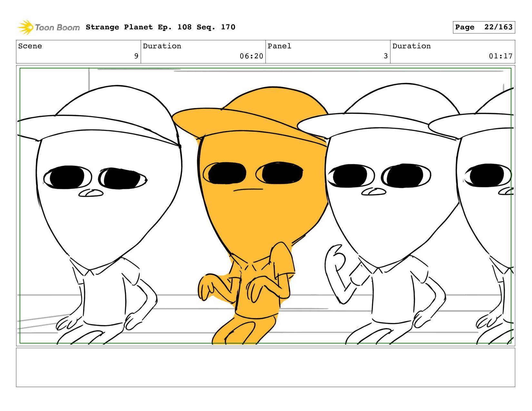Select the scene number value "9"
This screenshot has width=532, height=411.
pos(136,56)
